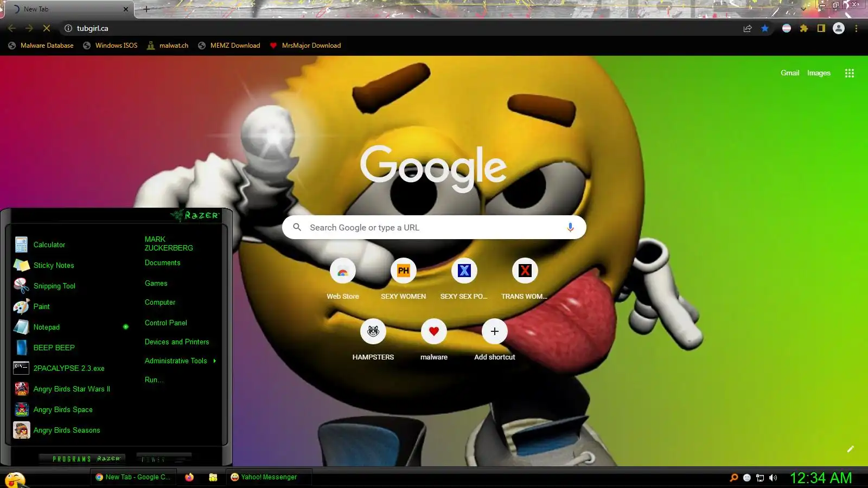Open the folder icon on the taskbar

(x=213, y=477)
